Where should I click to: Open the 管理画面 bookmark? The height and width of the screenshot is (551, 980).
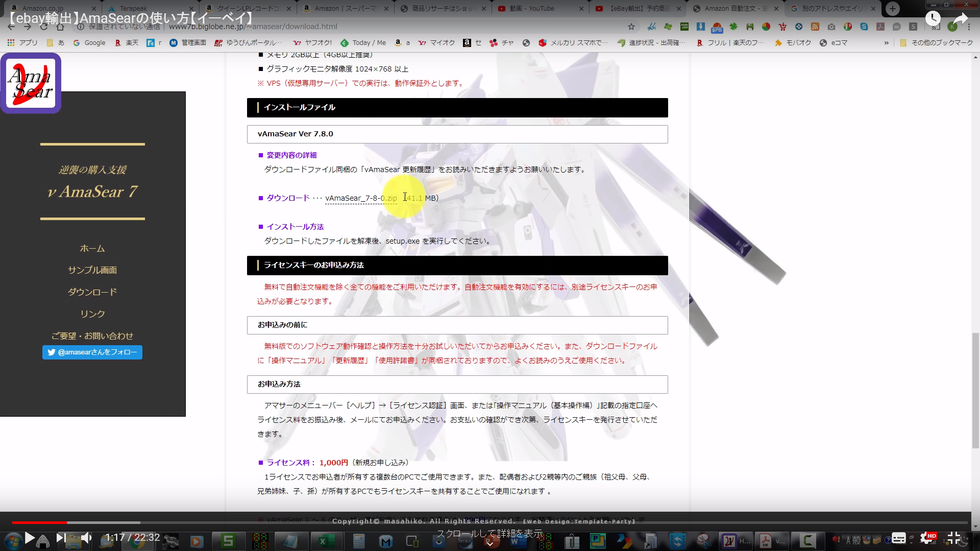(188, 43)
